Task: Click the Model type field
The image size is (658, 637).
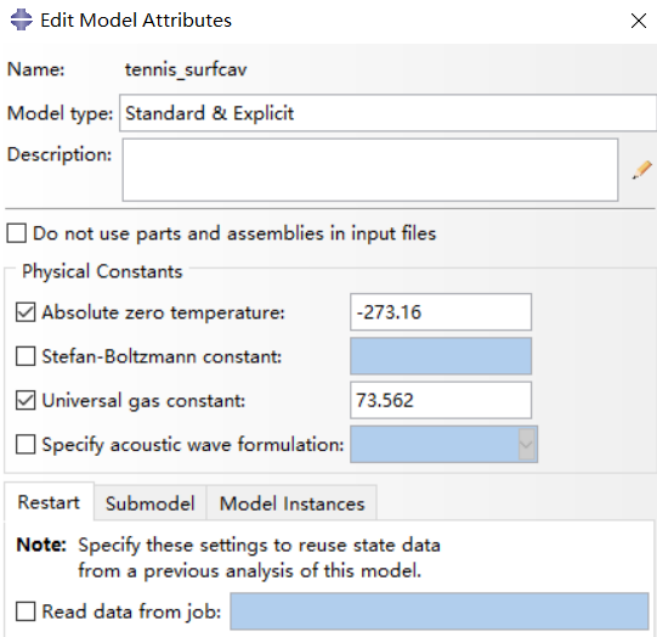Action: coord(386,113)
